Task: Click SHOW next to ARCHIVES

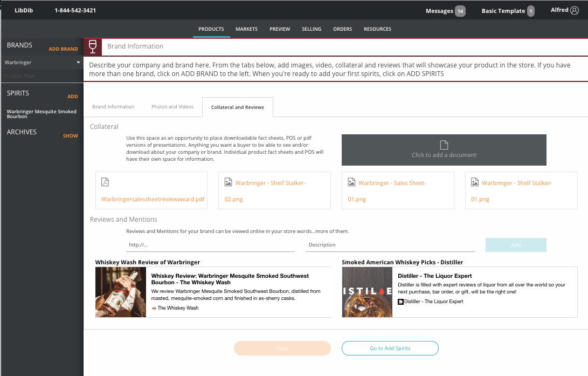Action: pos(71,136)
